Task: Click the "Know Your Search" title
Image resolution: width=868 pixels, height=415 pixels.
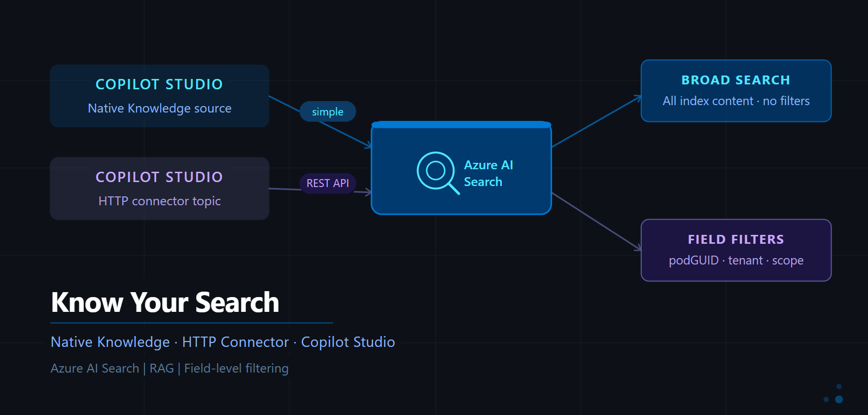Action: coord(165,302)
